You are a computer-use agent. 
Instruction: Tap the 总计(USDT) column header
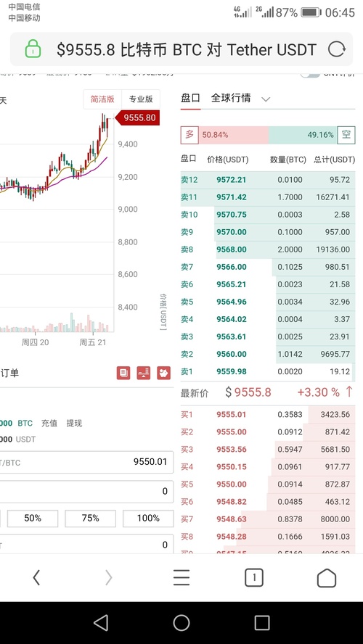tap(334, 160)
